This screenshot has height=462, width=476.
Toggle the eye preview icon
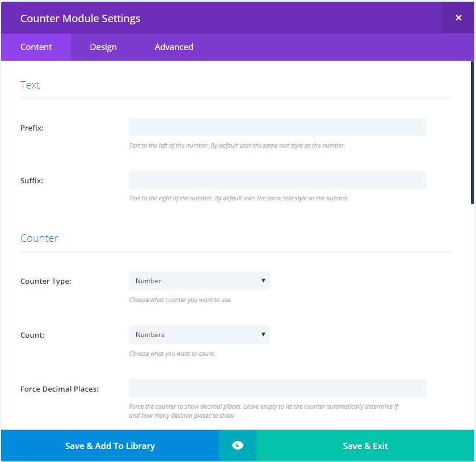[x=238, y=446]
